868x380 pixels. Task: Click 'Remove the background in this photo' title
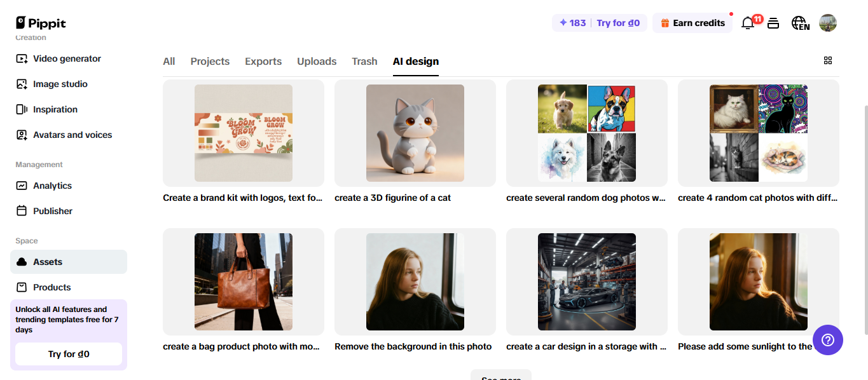(x=413, y=346)
